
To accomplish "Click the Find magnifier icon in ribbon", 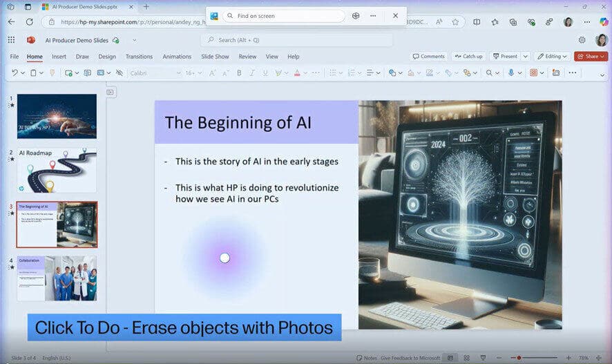I will 488,73.
